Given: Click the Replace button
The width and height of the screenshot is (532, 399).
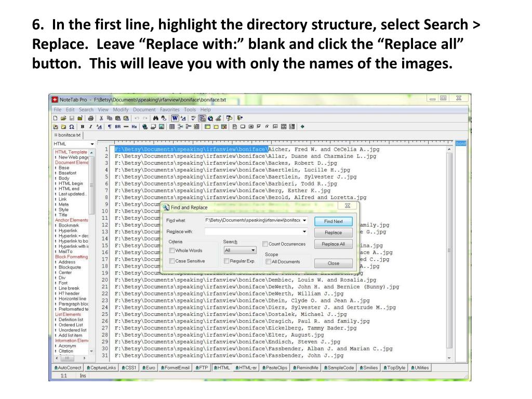Looking at the screenshot, I should (x=333, y=233).
